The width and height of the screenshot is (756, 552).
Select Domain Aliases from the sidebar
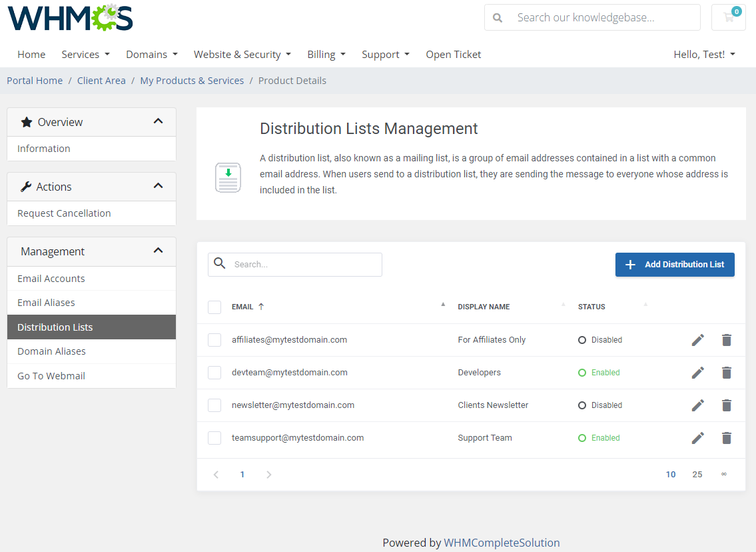51,351
